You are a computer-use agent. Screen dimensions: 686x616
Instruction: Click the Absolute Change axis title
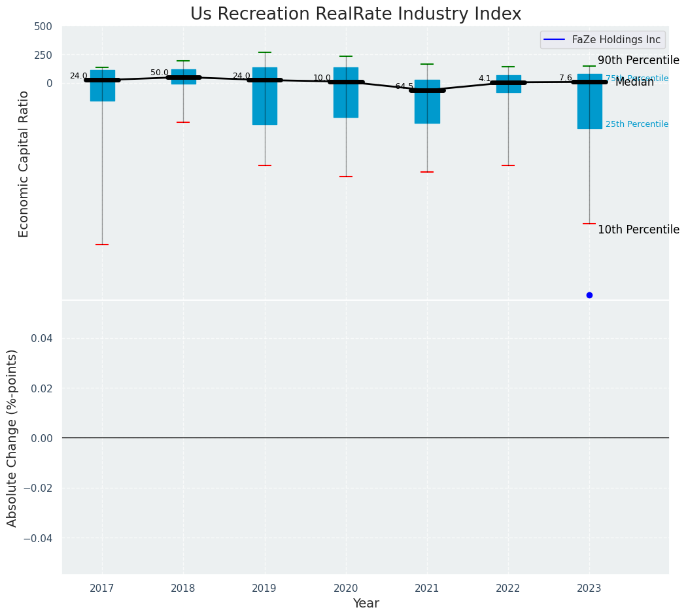pos(12,437)
